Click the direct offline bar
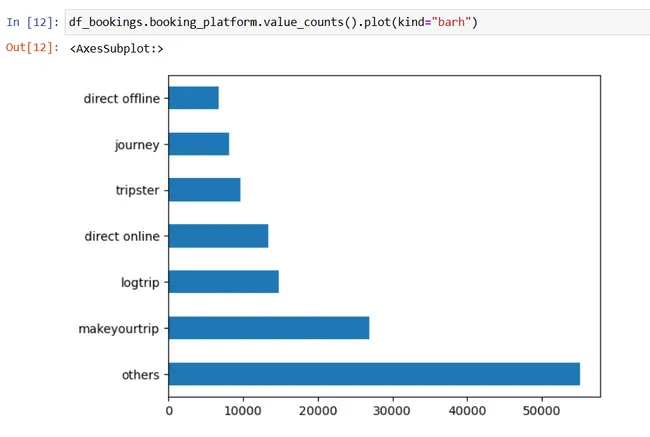The height and width of the screenshot is (437, 650). pyautogui.click(x=194, y=98)
